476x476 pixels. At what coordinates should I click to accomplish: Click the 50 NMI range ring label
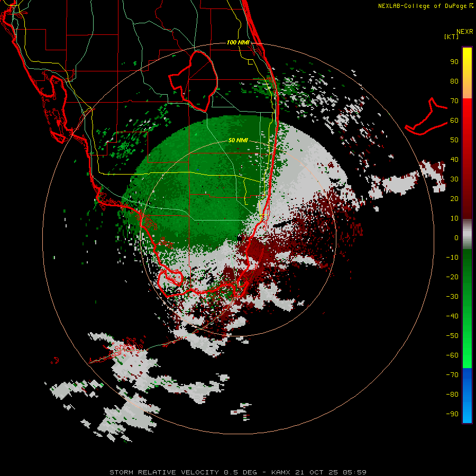pyautogui.click(x=238, y=140)
